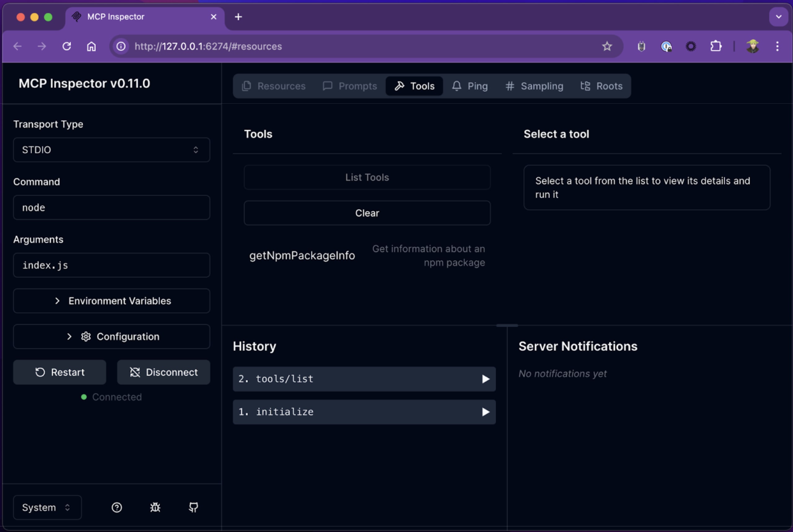Select the getNpmPackageInfo tool
Image resolution: width=793 pixels, height=532 pixels.
click(367, 256)
